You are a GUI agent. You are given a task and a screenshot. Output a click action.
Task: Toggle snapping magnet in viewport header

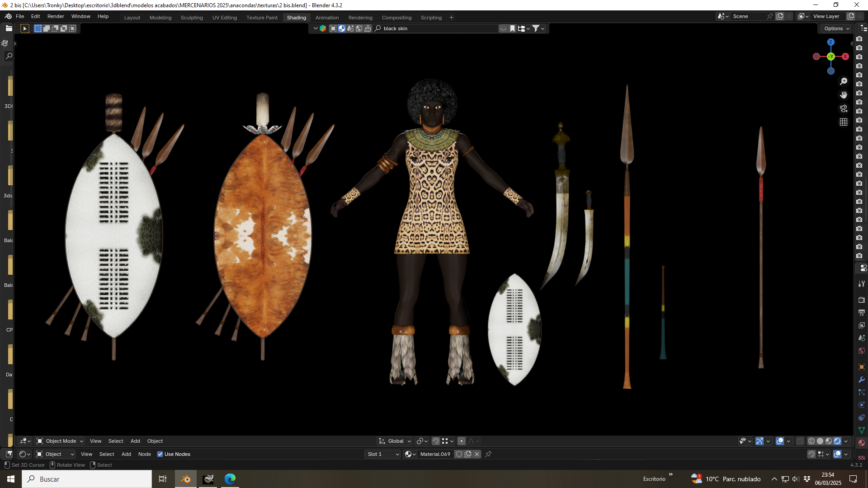[x=436, y=441]
